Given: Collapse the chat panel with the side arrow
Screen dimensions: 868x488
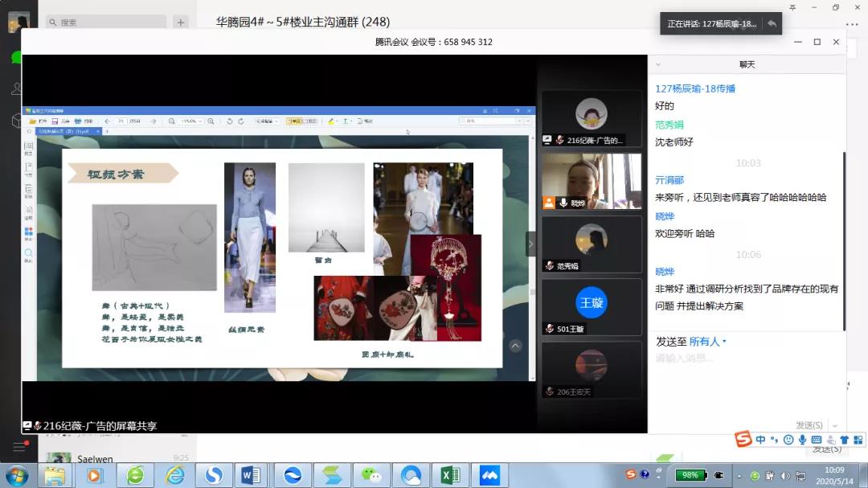Looking at the screenshot, I should (x=530, y=244).
